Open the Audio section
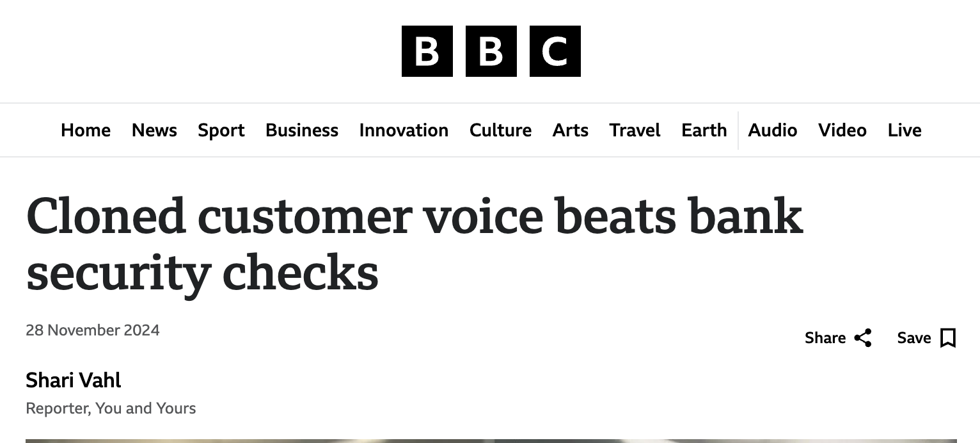 coord(772,130)
